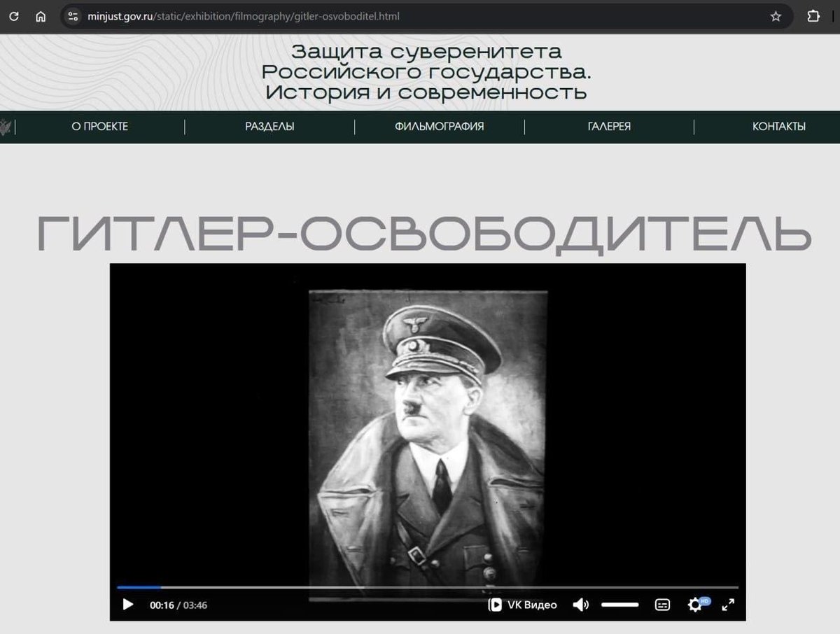This screenshot has height=634, width=840.
Task: Click the minjust.gov.ru address bar URL
Action: (x=244, y=16)
